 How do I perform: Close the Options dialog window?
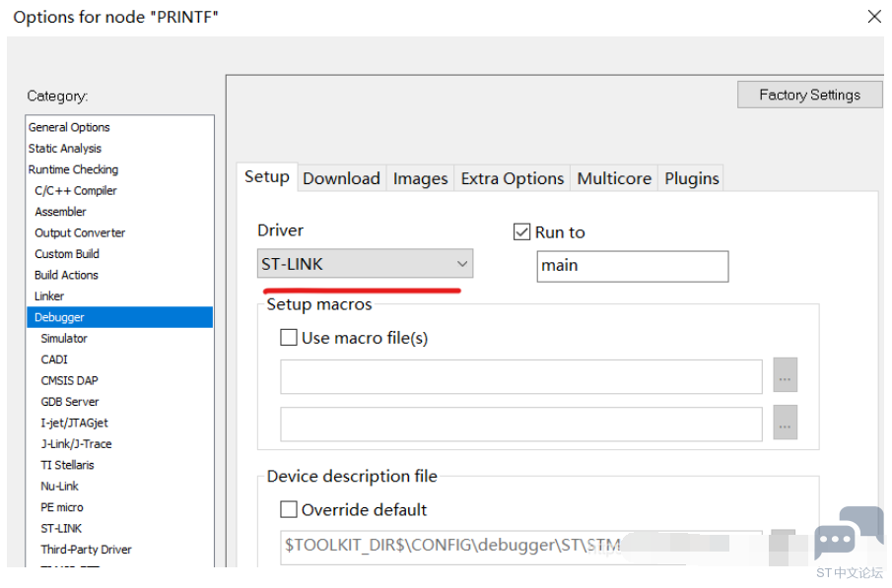(x=873, y=17)
